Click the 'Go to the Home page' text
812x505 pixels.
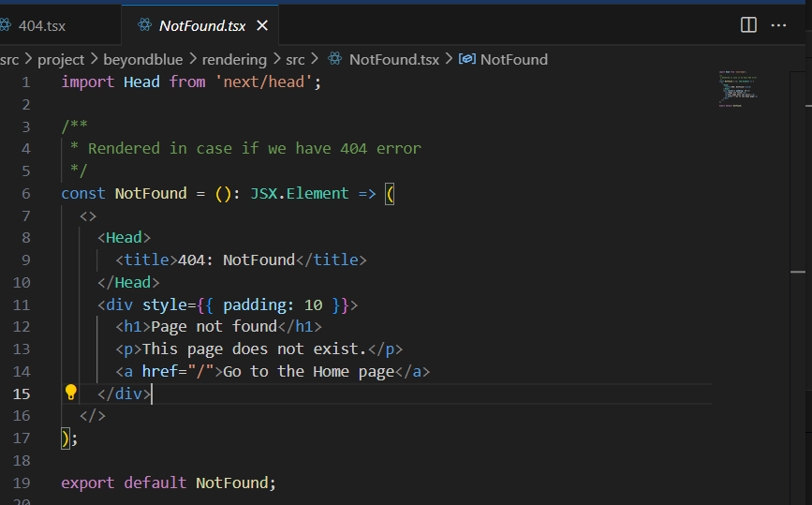(x=308, y=371)
